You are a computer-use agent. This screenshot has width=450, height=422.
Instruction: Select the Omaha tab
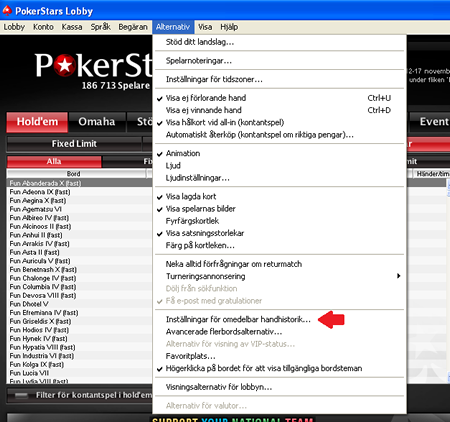(x=97, y=122)
